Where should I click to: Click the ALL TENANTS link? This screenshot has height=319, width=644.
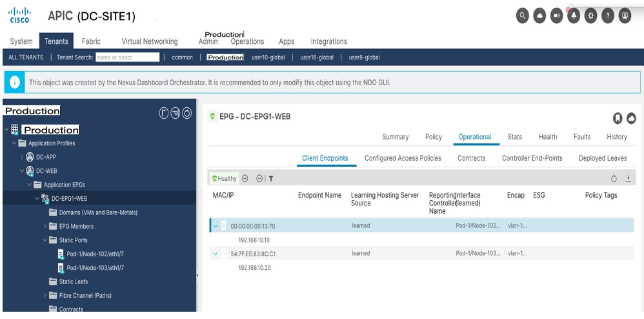click(26, 57)
